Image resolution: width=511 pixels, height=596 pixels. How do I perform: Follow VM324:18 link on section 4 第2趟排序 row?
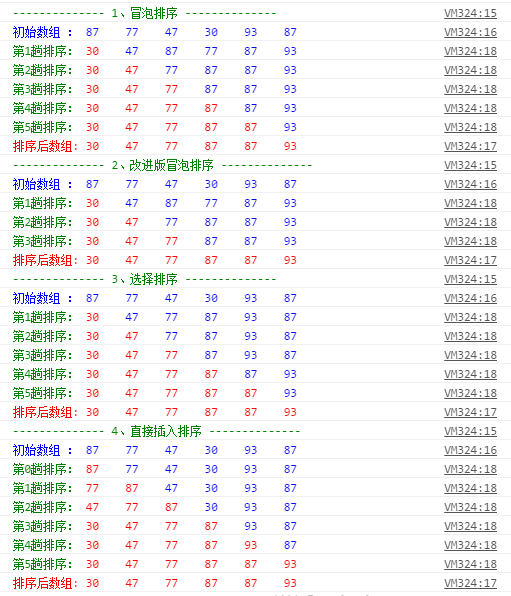pyautogui.click(x=470, y=507)
